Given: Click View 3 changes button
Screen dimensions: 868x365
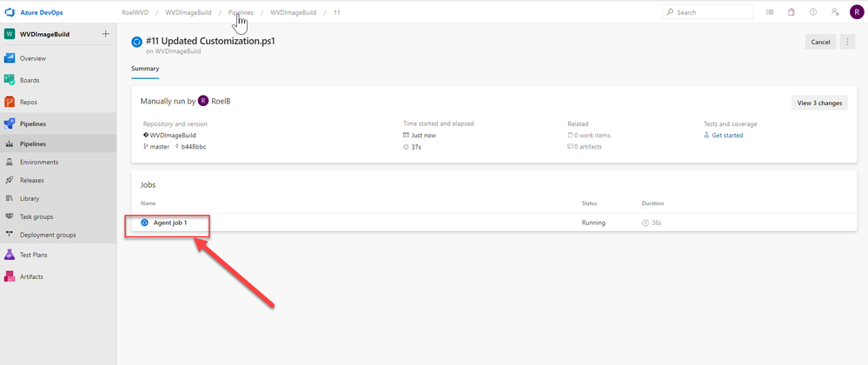Looking at the screenshot, I should click(x=819, y=103).
